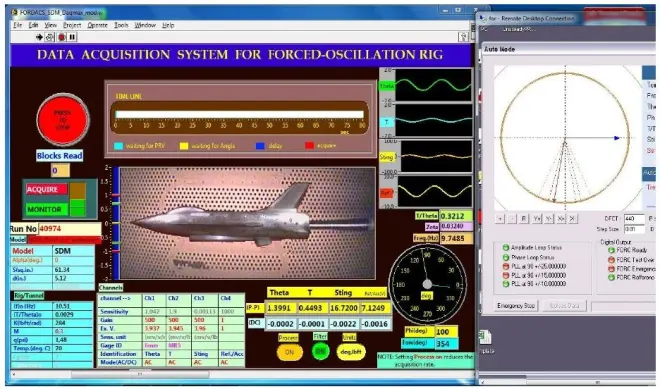660x389 pixels.
Task: Click the Emergency Stop button
Action: click(x=516, y=306)
